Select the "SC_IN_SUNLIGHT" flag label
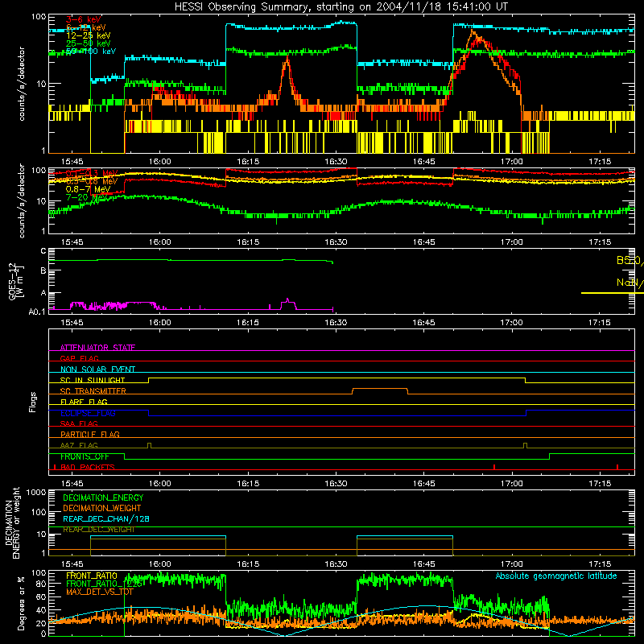 click(93, 380)
